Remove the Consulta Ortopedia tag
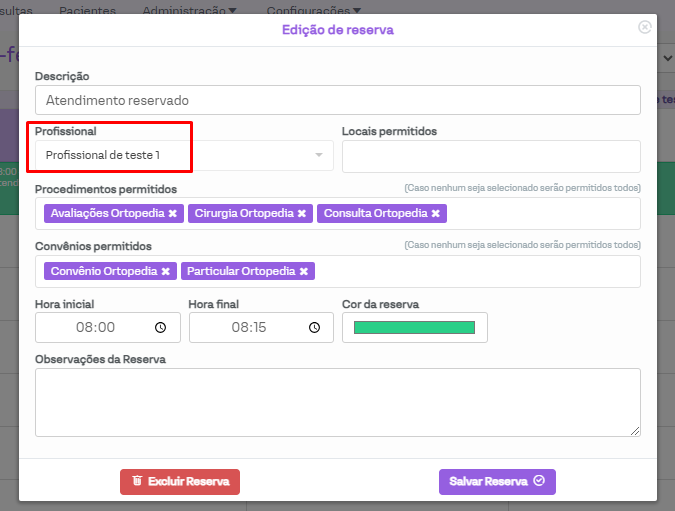Image resolution: width=675 pixels, height=511 pixels. coord(435,214)
